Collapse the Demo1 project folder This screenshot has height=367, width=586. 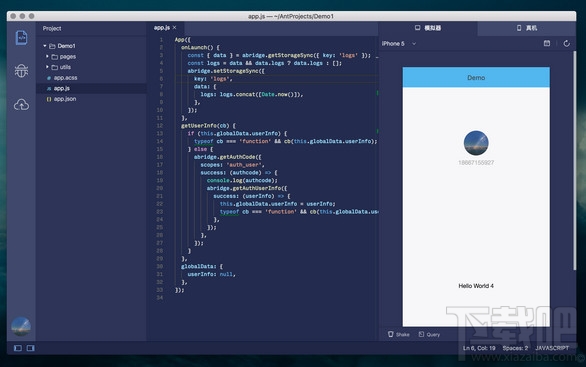pyautogui.click(x=45, y=46)
